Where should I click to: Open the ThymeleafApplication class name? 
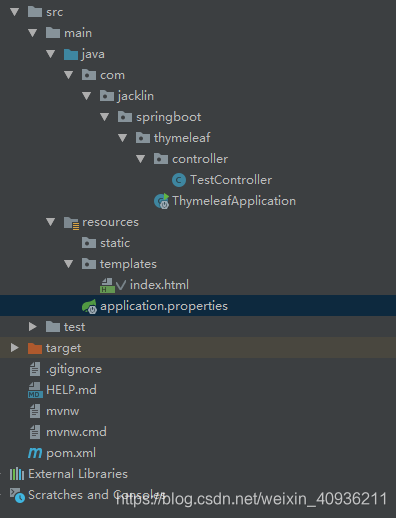[x=234, y=201]
